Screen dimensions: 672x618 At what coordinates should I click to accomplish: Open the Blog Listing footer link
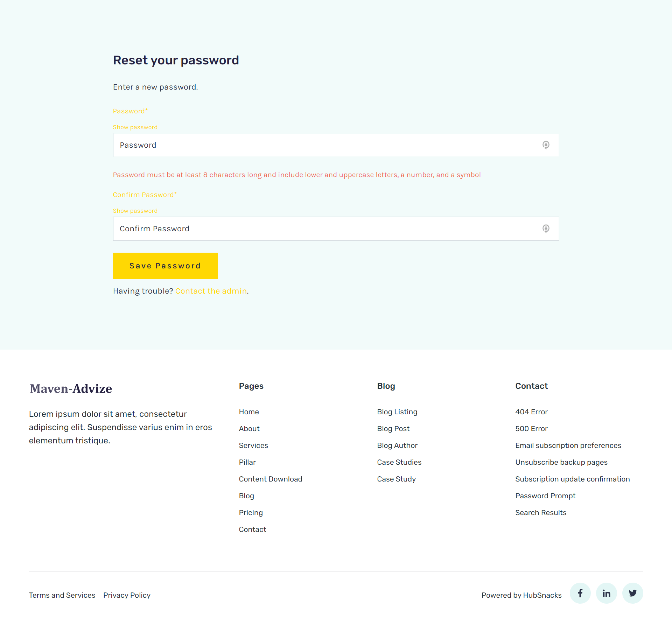[x=397, y=412]
